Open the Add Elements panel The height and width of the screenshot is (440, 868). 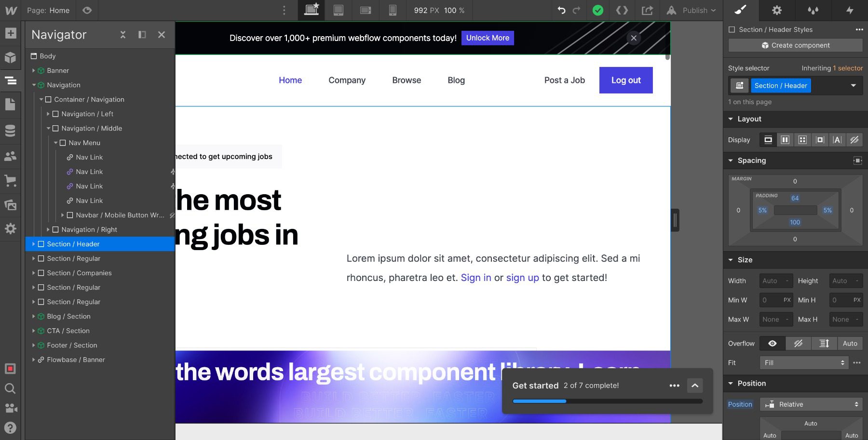[11, 33]
